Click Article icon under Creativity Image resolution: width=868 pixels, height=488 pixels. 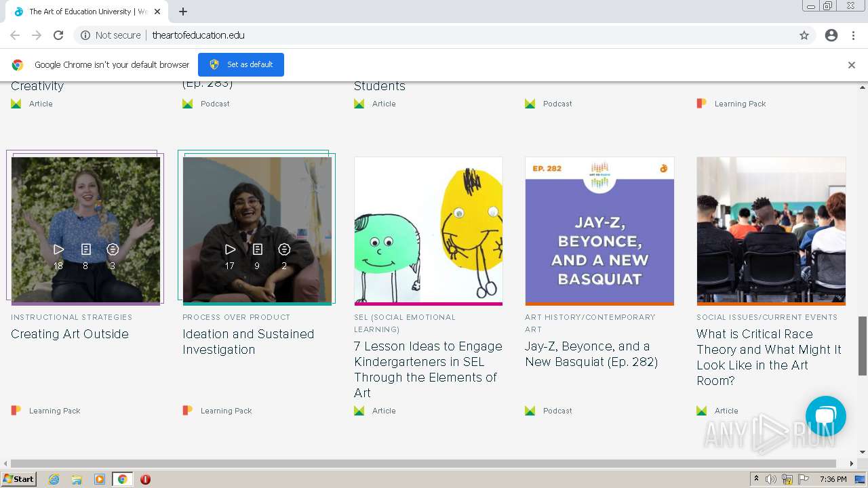[x=16, y=104]
